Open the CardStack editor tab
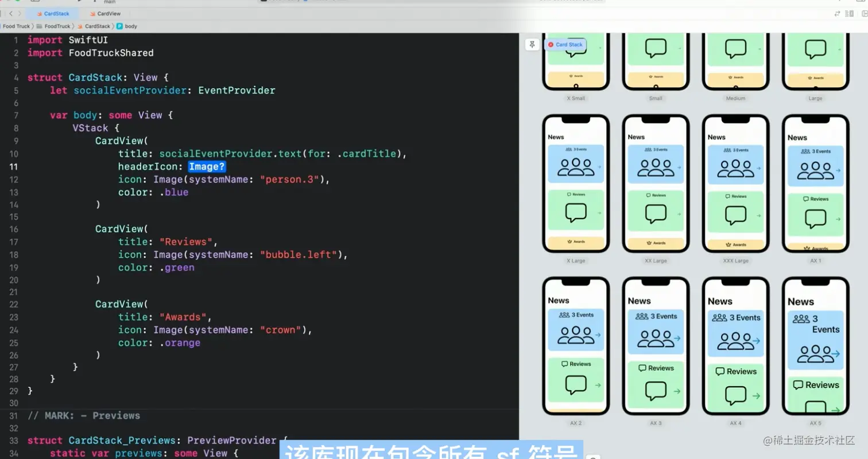 point(52,13)
